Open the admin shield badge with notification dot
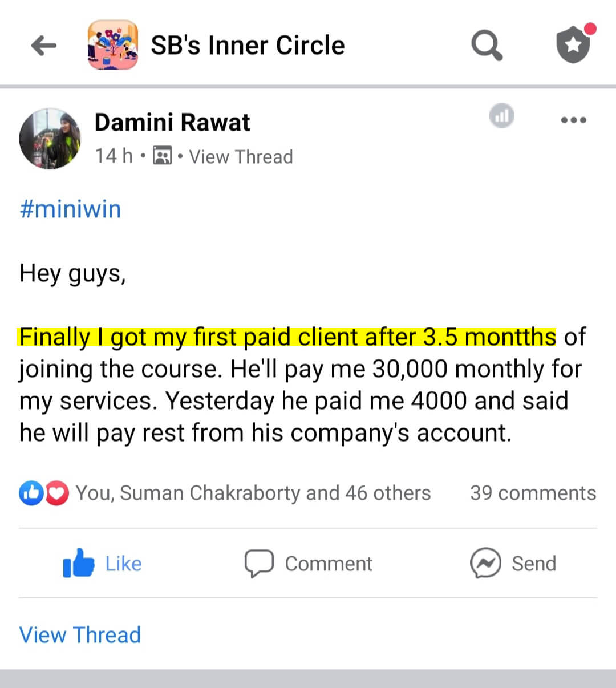The image size is (616, 688). (573, 44)
